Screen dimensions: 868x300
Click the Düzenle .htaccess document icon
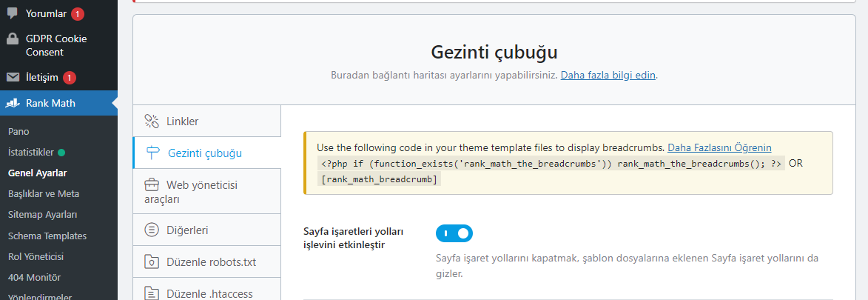click(x=151, y=293)
